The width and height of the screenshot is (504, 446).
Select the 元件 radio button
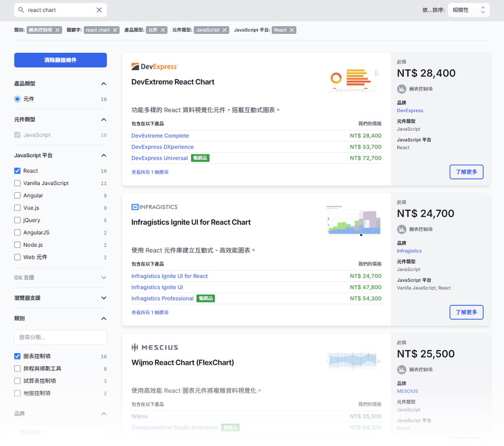[17, 99]
